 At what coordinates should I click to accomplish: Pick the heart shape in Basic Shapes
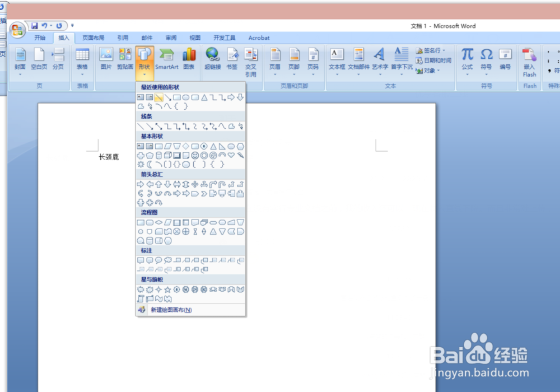[231, 155]
